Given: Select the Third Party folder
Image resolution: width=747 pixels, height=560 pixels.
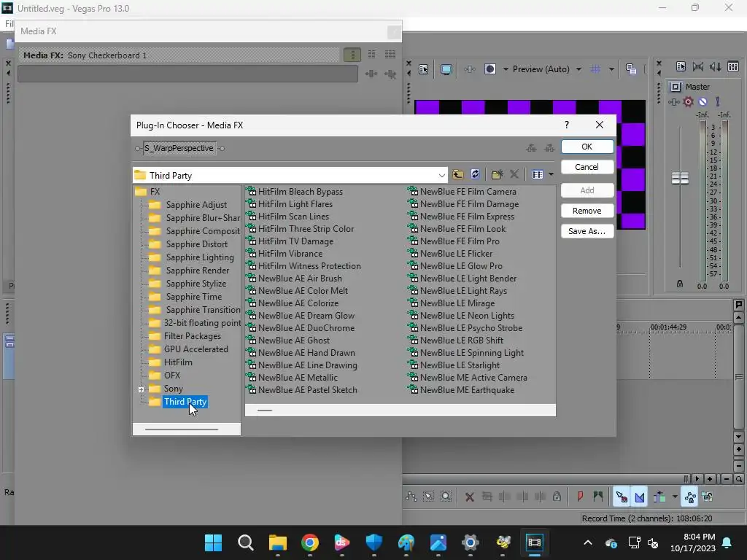Looking at the screenshot, I should coord(185,402).
